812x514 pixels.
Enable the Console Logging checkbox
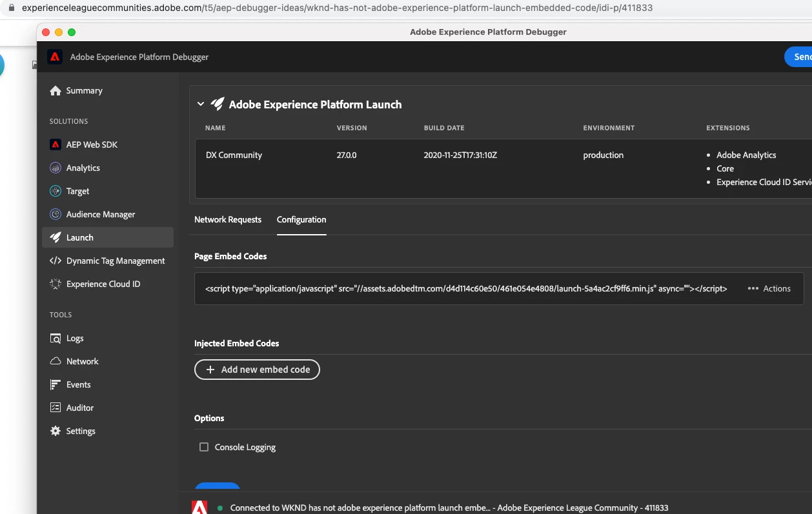(204, 447)
